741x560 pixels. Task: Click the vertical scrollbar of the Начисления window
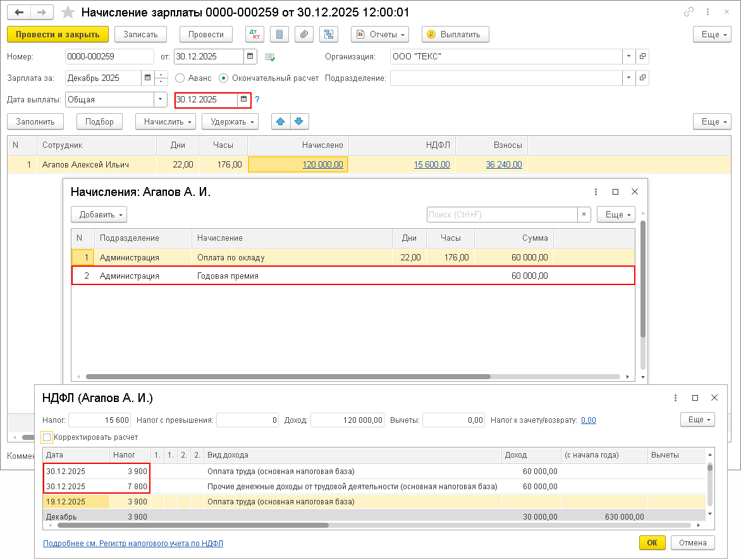(x=643, y=279)
